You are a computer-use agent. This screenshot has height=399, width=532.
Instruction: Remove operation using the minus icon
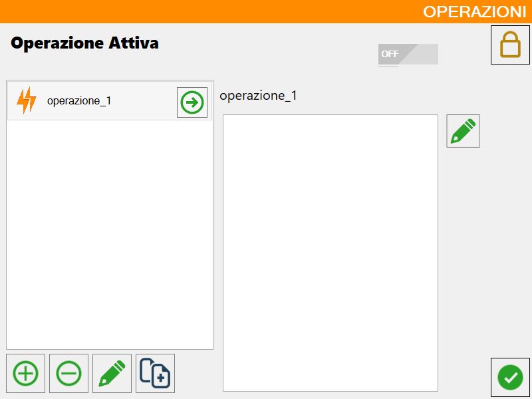tap(68, 373)
